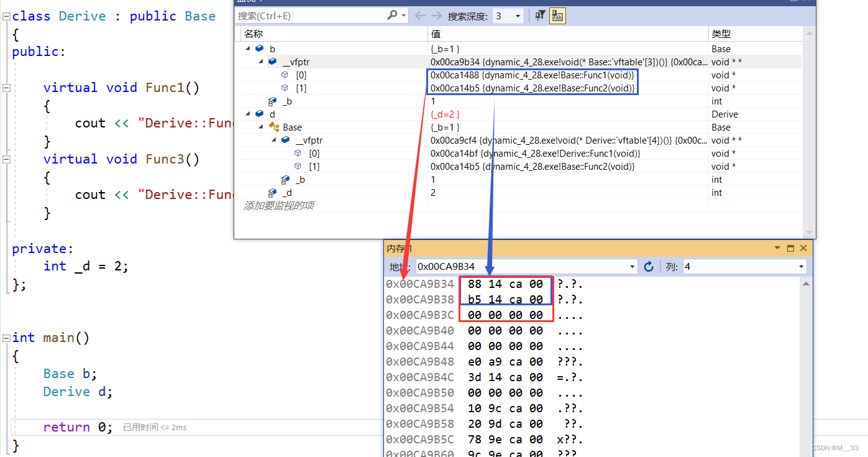Click the blue cube icon of variable b

coord(259,48)
